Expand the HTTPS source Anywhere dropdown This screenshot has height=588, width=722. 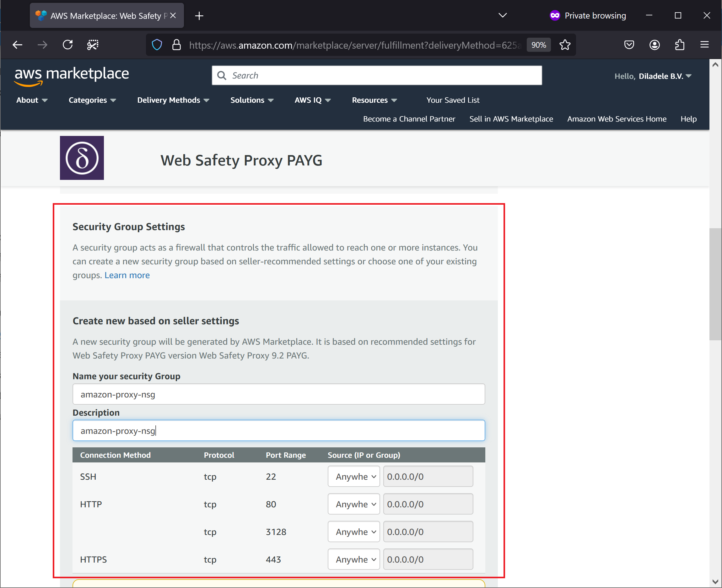tap(353, 559)
